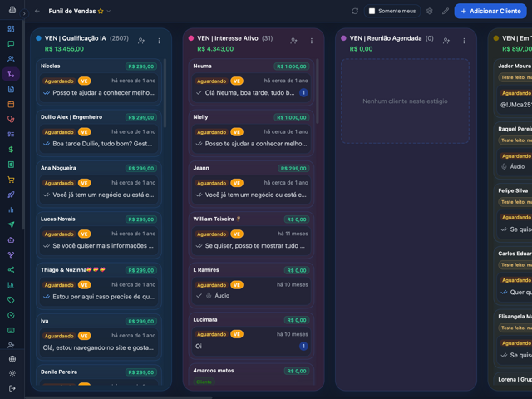Open the Nicolas client card
532x399 pixels.
(99, 82)
